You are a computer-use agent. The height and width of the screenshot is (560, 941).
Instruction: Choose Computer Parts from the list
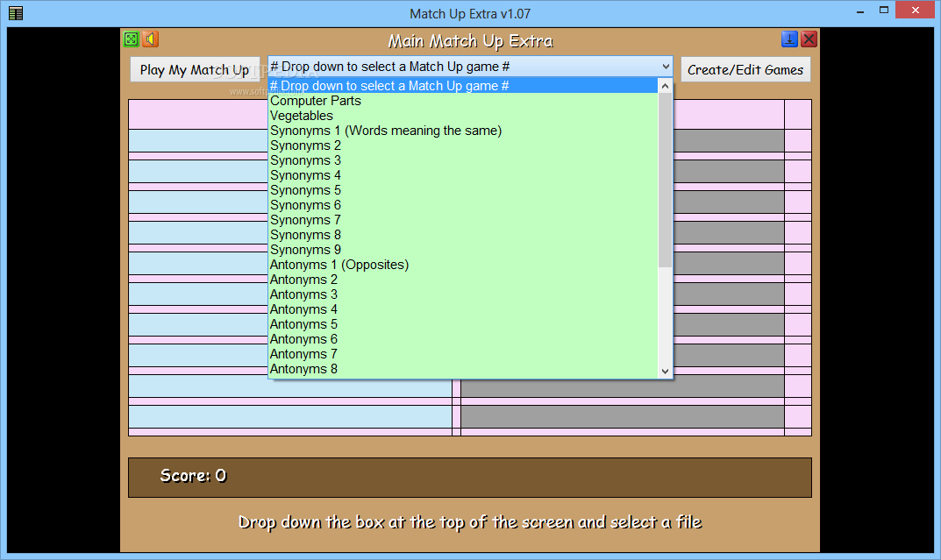coord(463,101)
